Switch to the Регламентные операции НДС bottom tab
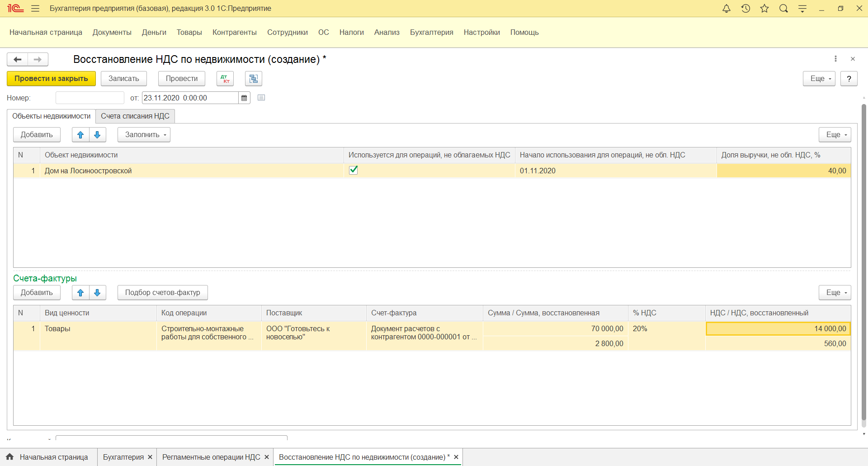 click(211, 457)
